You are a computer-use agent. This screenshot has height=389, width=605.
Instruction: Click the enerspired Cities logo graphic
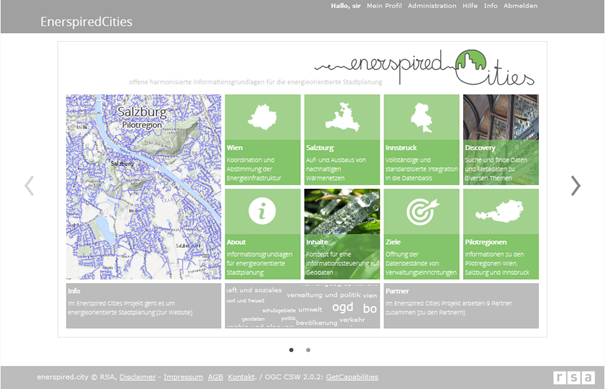coord(424,67)
